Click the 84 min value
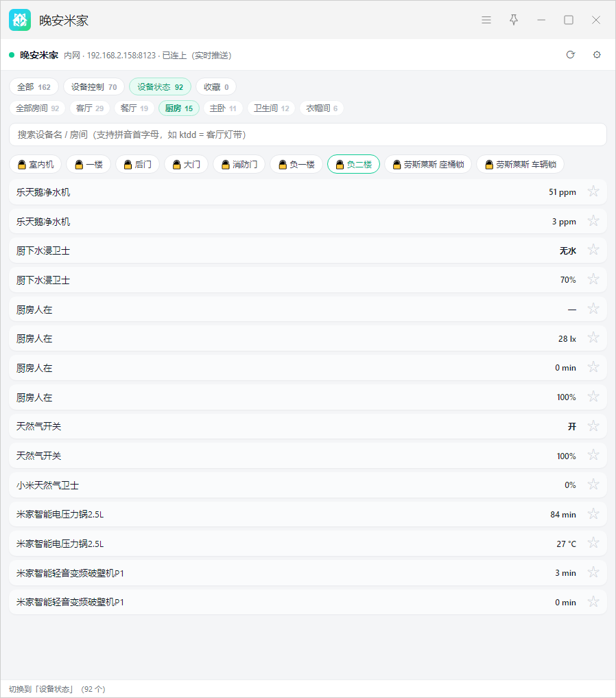This screenshot has width=616, height=698. [563, 515]
